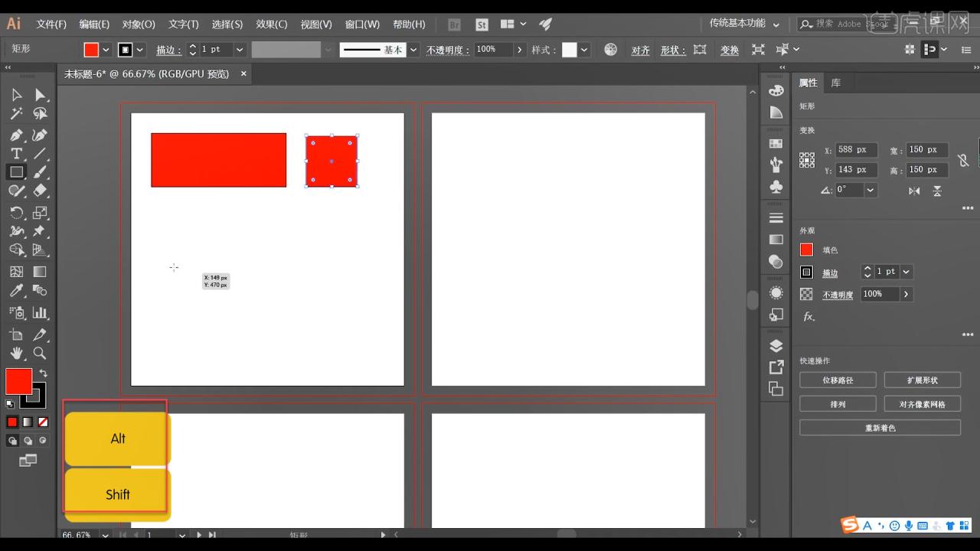Screen dimensions: 980x551
Task: Select the Curvature tool
Action: tap(41, 135)
